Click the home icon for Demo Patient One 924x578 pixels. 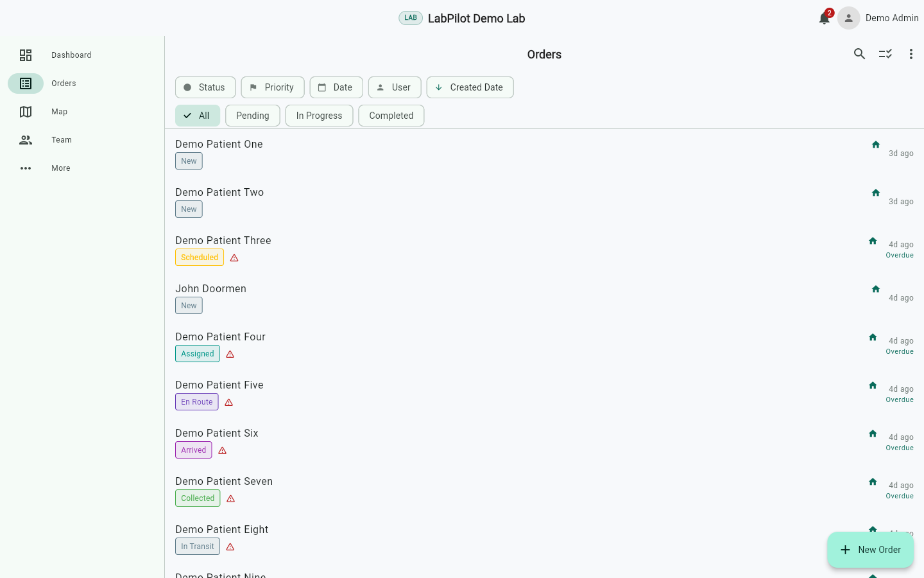pyautogui.click(x=876, y=144)
